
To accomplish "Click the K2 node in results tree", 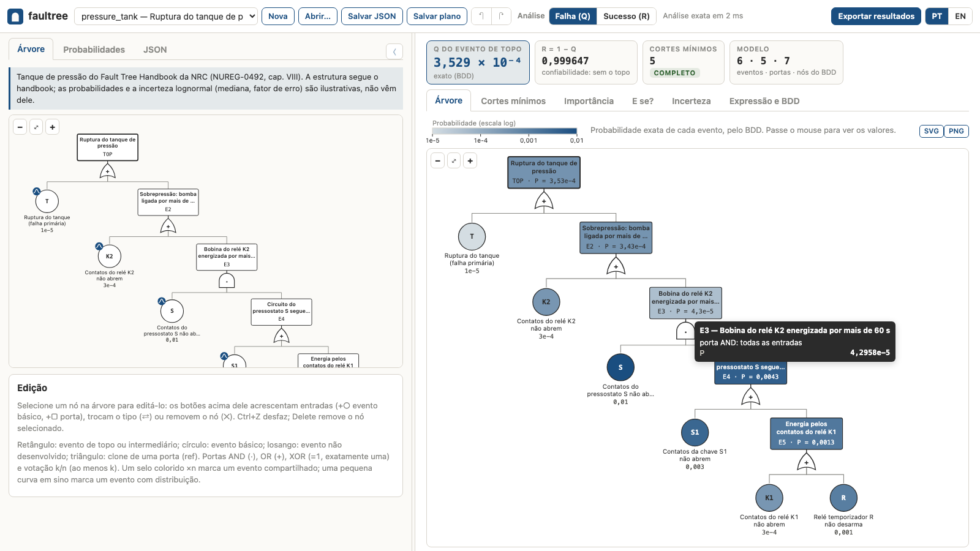I will (546, 302).
